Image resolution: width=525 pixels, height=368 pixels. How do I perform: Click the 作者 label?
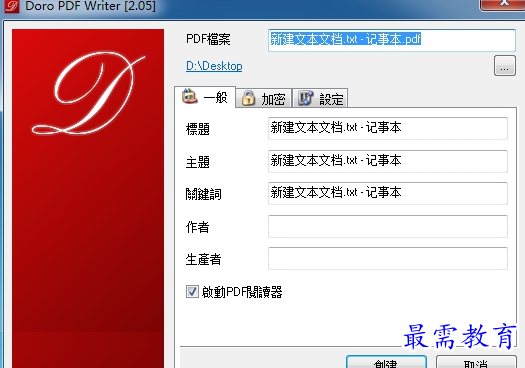[x=198, y=227]
